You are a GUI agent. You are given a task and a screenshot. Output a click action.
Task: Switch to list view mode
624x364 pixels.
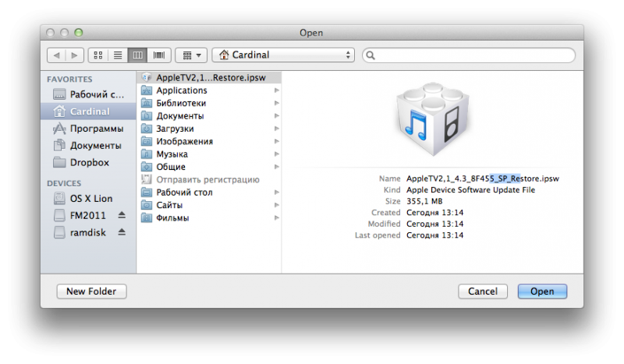[119, 55]
